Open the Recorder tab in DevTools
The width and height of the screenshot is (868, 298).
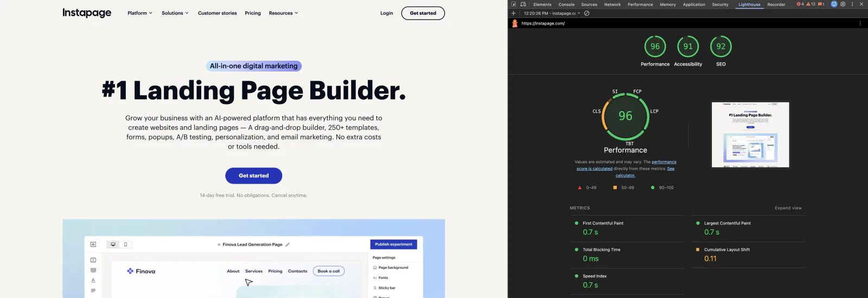click(776, 4)
